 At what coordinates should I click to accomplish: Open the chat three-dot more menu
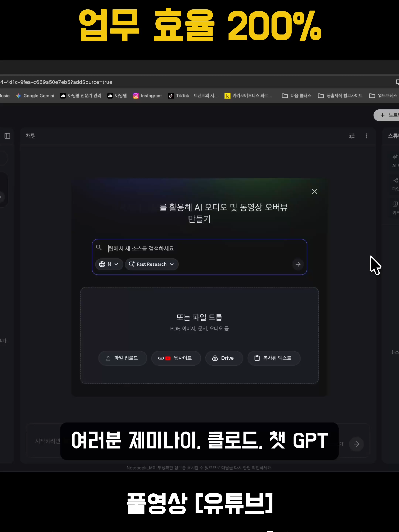coord(366,136)
